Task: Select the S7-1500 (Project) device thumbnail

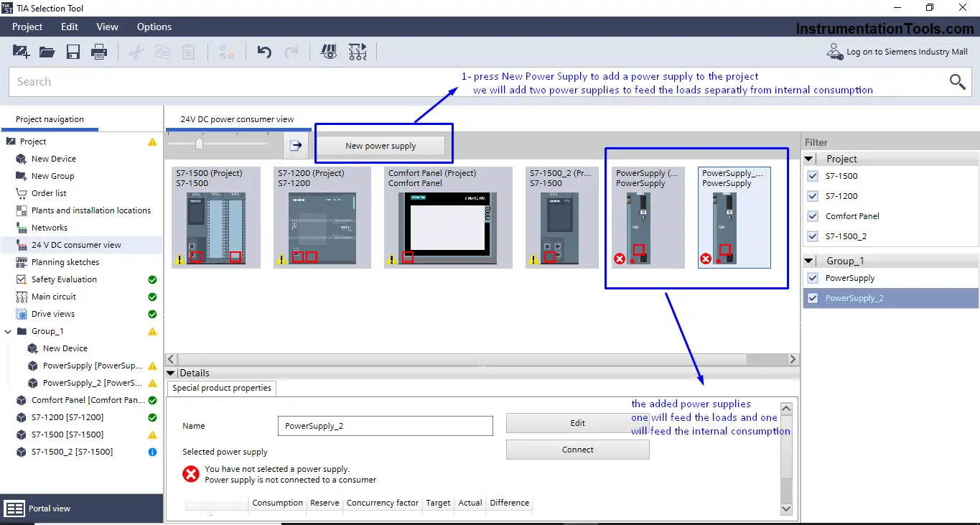Action: pos(216,218)
